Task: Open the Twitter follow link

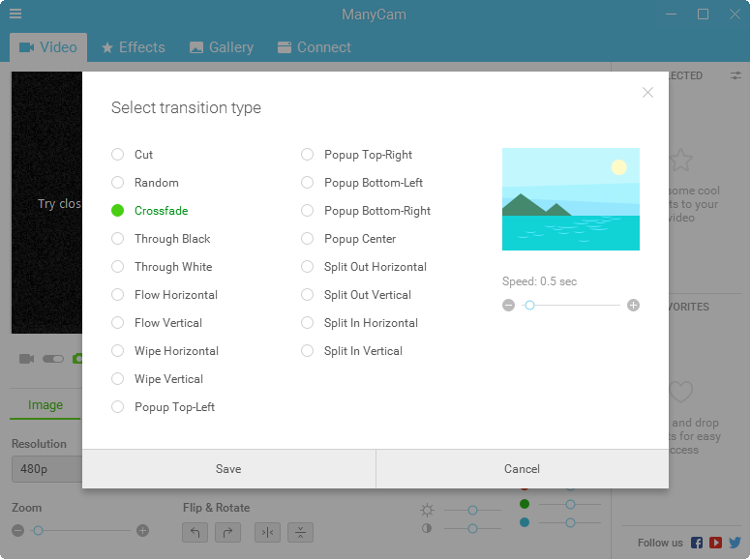Action: (x=735, y=543)
